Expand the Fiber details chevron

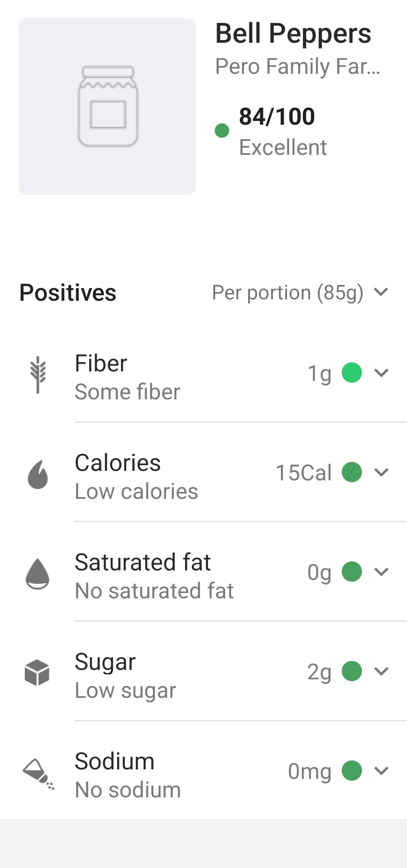(x=381, y=373)
